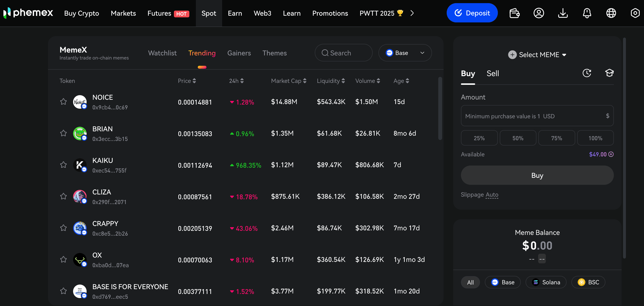Sort table by Age
Image resolution: width=644 pixels, height=306 pixels.
(401, 81)
